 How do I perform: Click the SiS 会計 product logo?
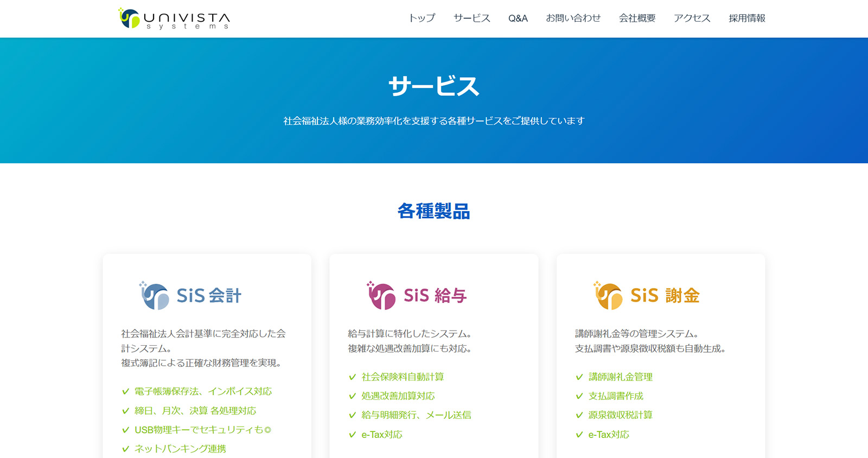tap(190, 295)
